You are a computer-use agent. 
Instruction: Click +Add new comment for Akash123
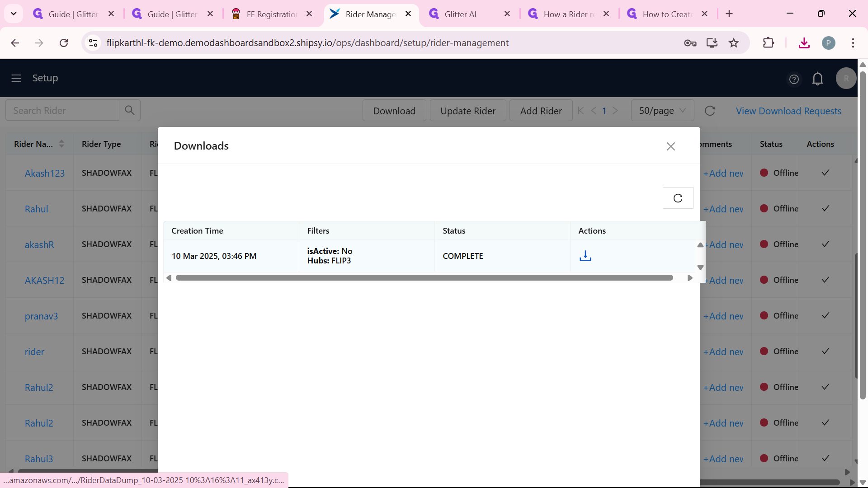(x=723, y=173)
